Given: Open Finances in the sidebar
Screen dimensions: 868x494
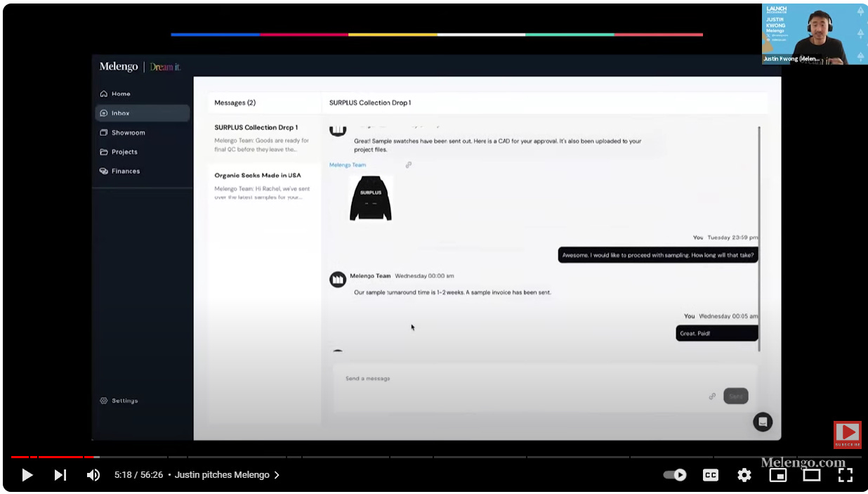Looking at the screenshot, I should coord(142,171).
